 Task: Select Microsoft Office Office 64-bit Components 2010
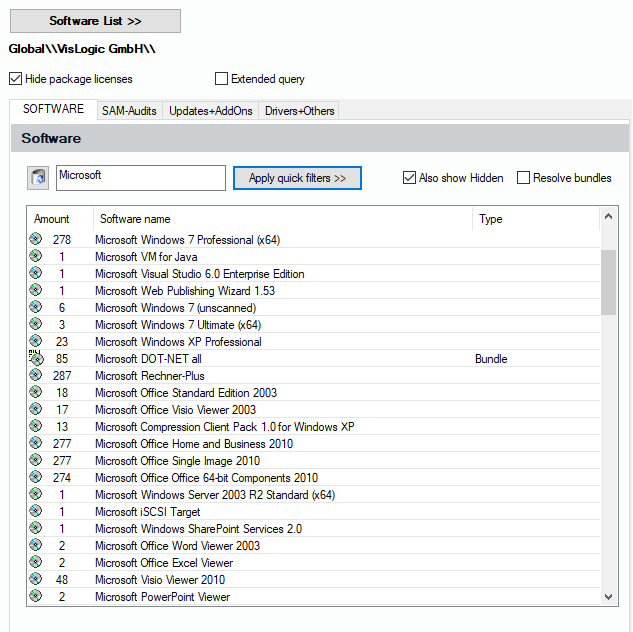tap(314, 477)
